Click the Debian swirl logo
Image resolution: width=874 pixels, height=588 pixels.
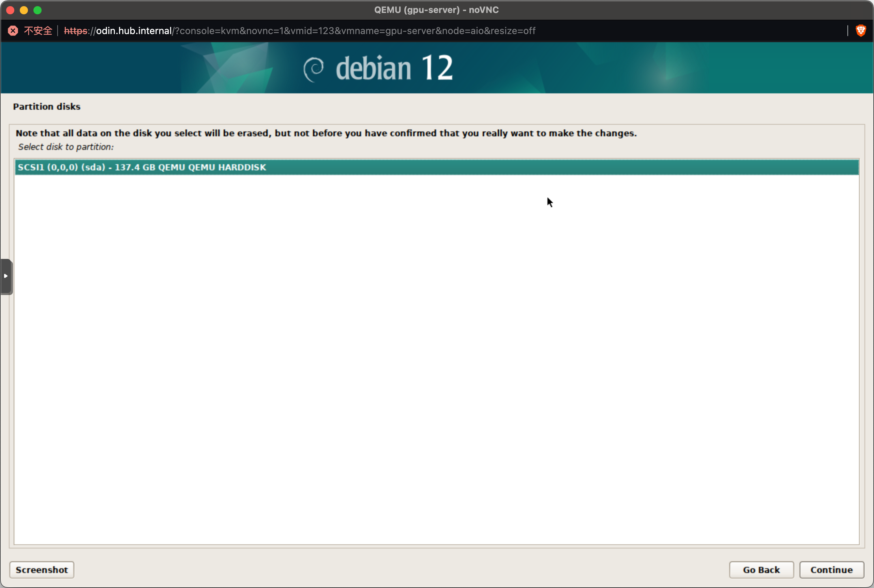tap(314, 69)
